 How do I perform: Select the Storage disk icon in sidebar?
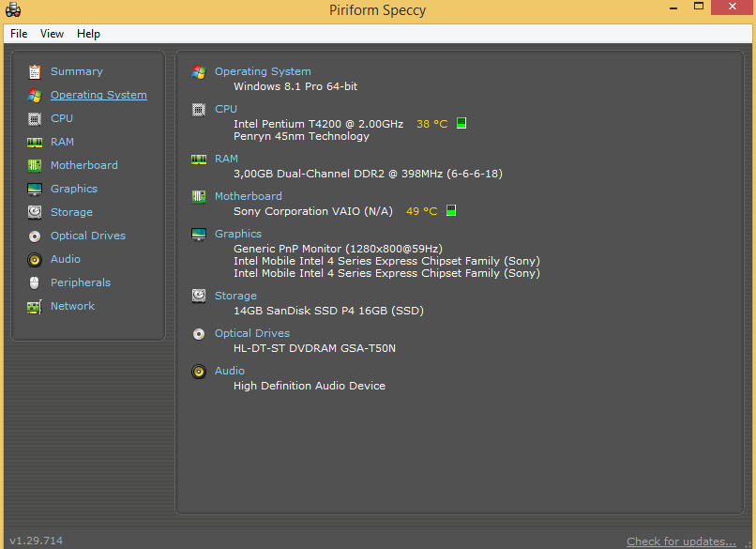pos(35,212)
